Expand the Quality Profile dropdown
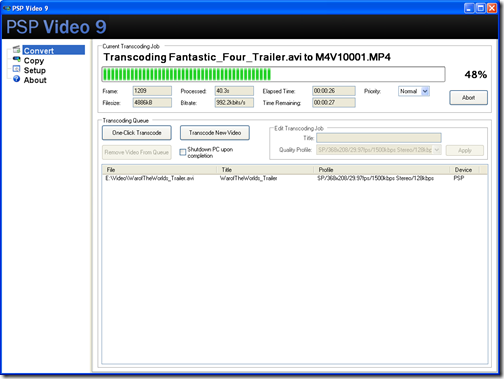504x379 pixels. pos(436,150)
